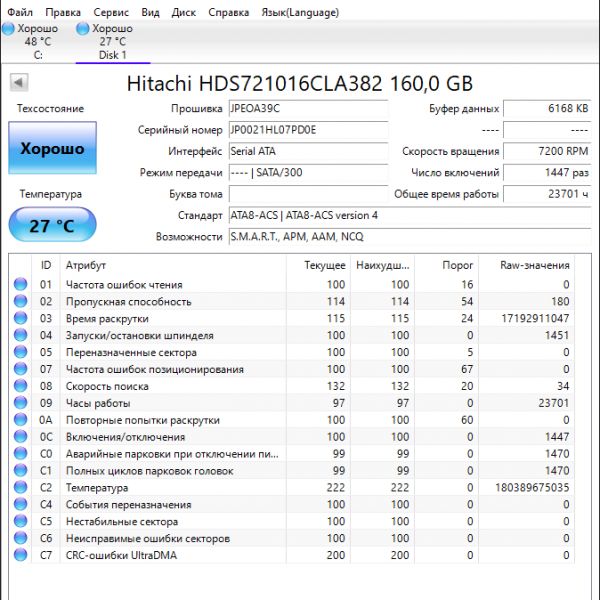Select the Частота ошибок чтения row
Screen dimensions: 600x600
pos(292,284)
